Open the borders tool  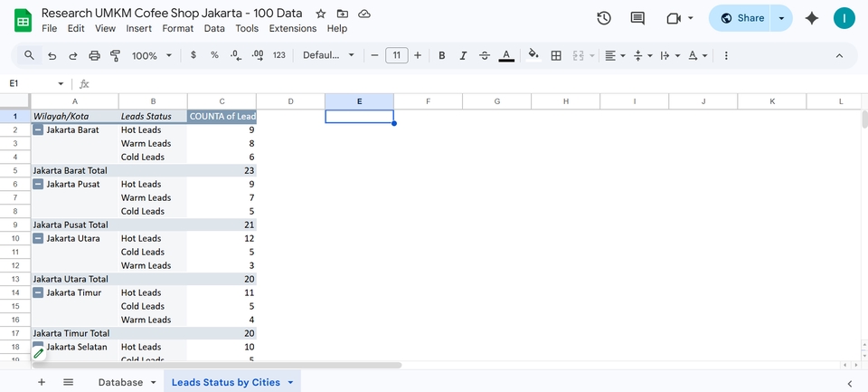click(556, 55)
